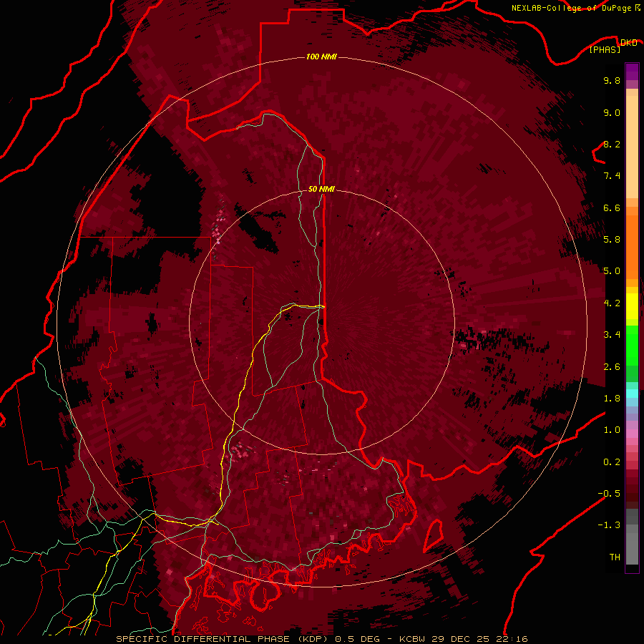
Task: Click the DKD label above the color scale
Action: pyautogui.click(x=629, y=42)
